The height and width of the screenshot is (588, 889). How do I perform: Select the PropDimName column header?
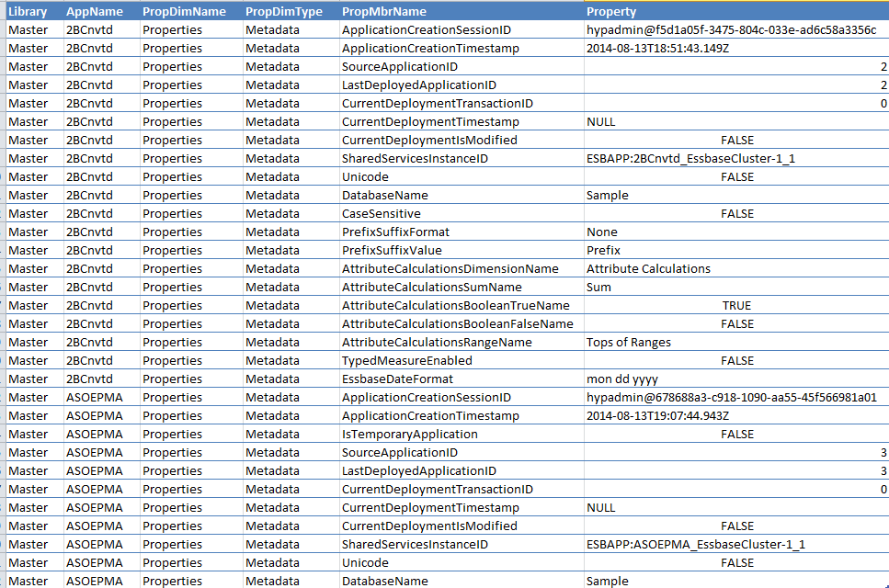191,11
